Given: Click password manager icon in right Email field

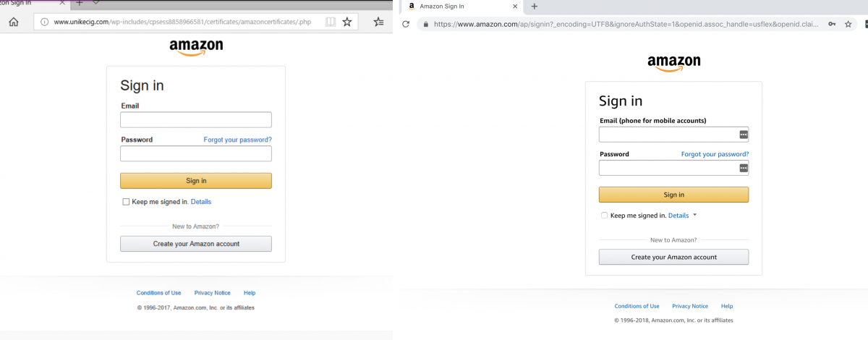Looking at the screenshot, I should tap(743, 135).
